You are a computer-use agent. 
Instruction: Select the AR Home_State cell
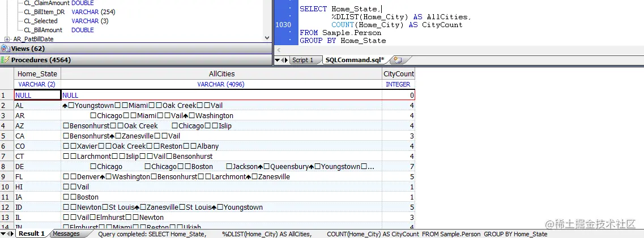tap(37, 115)
